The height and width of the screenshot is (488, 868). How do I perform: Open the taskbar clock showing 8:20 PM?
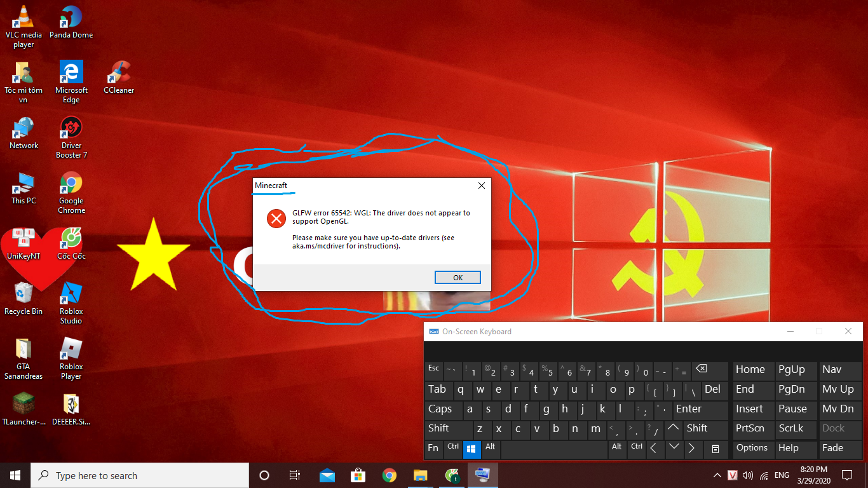click(813, 475)
